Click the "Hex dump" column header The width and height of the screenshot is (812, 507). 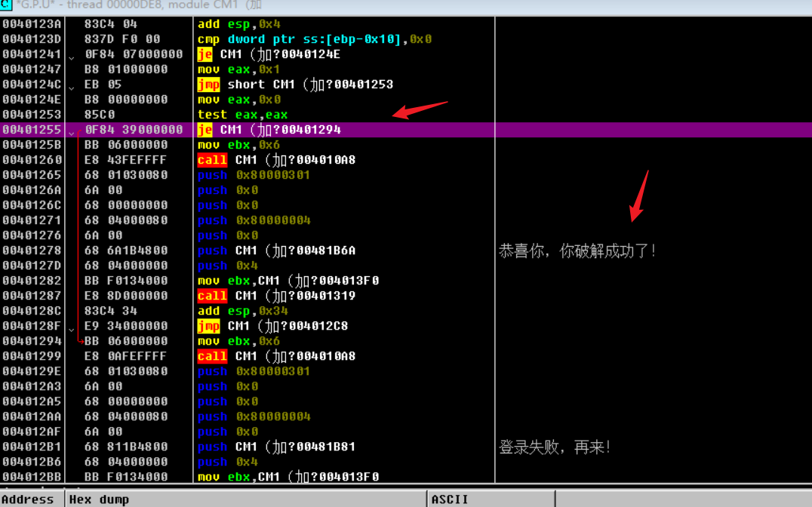click(x=98, y=499)
